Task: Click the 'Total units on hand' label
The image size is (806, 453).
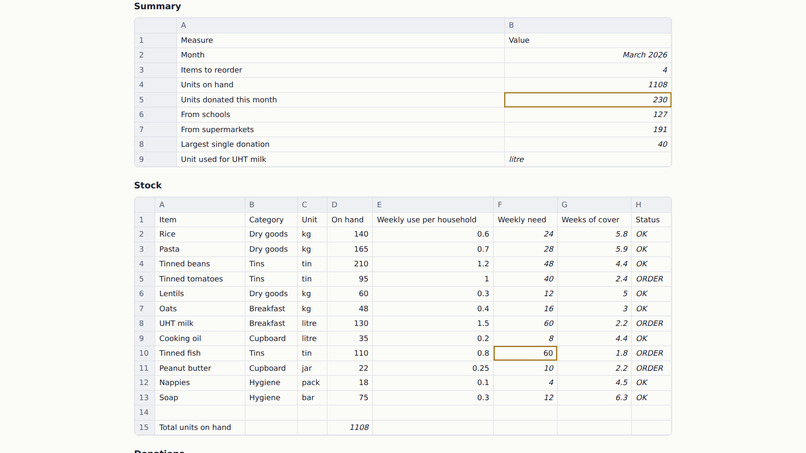Action: coord(200,427)
